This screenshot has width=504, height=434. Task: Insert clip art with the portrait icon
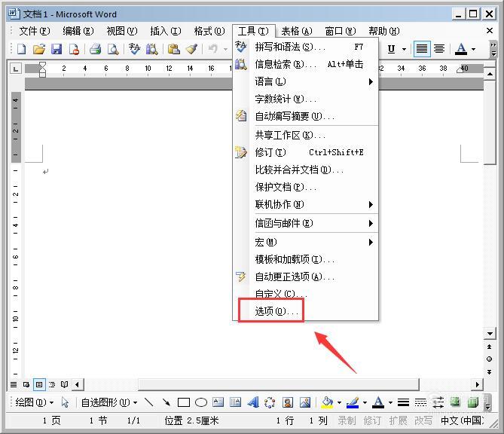288,402
